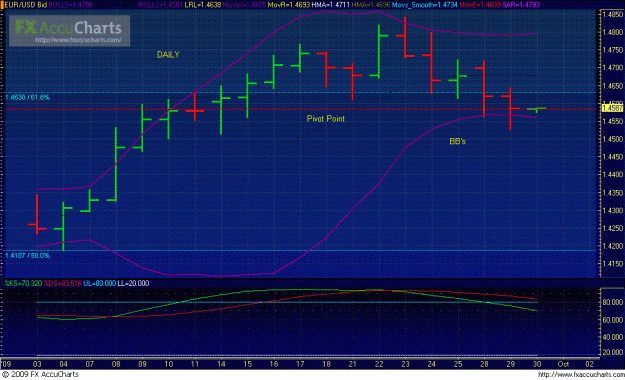The width and height of the screenshot is (625, 380).
Task: Click the BB's annotation label
Action: [458, 141]
